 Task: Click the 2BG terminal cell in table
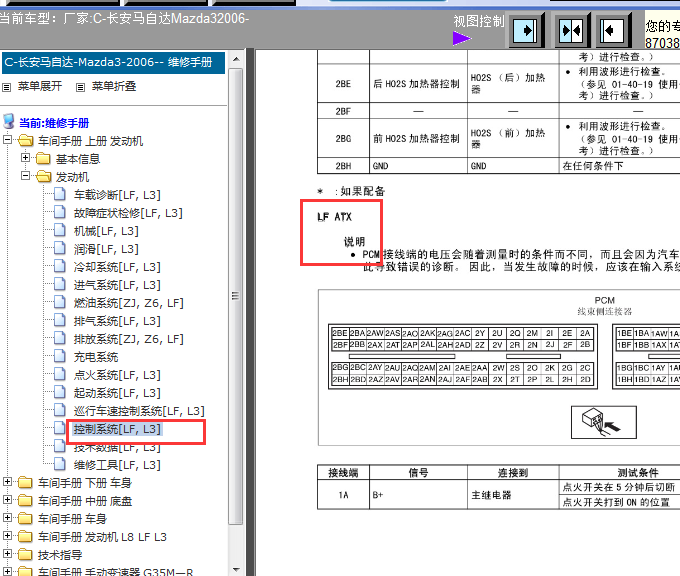coord(343,139)
